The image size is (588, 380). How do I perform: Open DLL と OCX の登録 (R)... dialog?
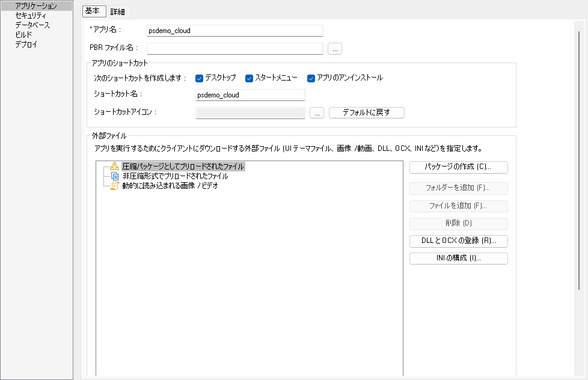coord(459,241)
